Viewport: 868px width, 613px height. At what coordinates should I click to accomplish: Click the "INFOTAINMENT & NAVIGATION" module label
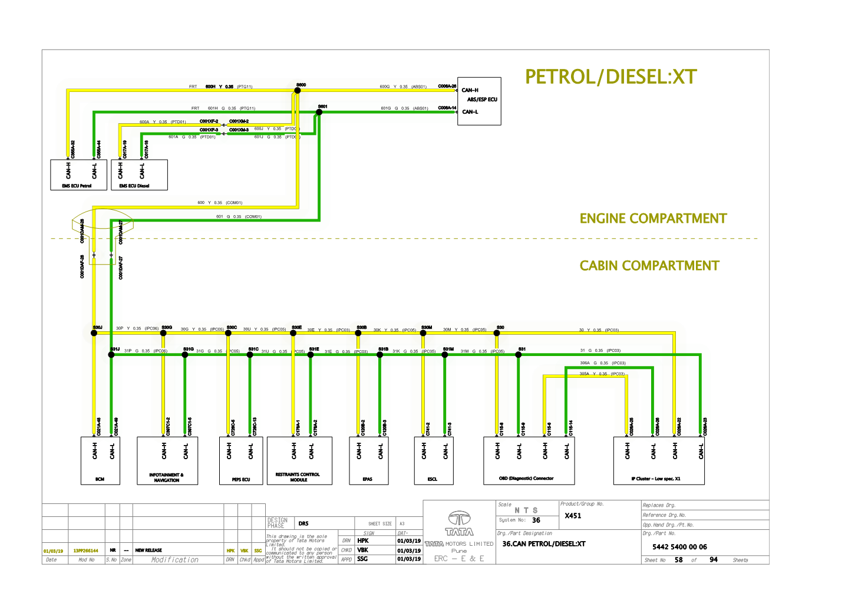click(167, 477)
